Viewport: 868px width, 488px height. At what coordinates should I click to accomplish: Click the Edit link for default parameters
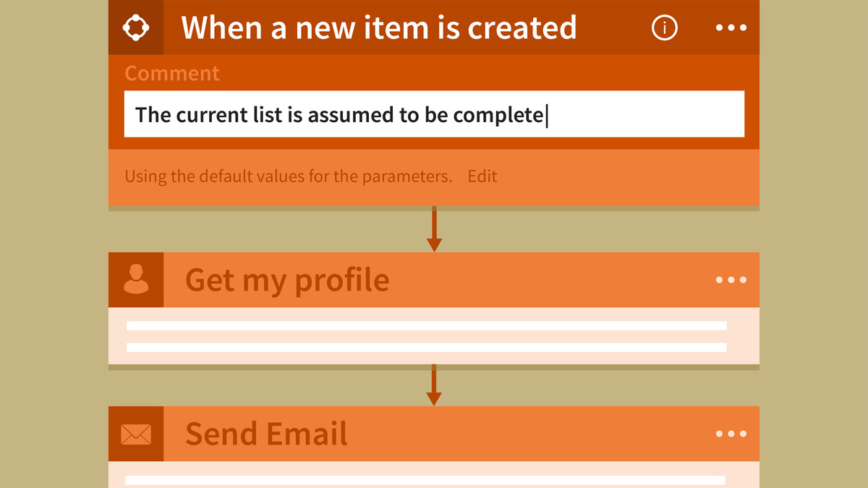[482, 176]
